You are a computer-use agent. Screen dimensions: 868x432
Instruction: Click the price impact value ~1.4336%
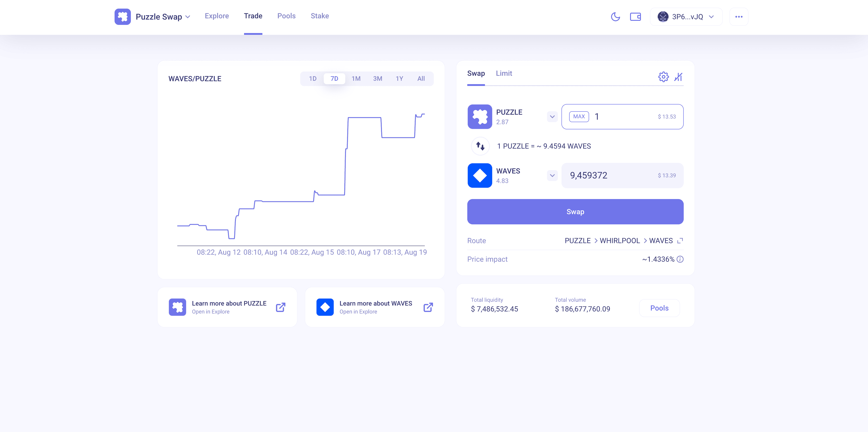(x=658, y=259)
